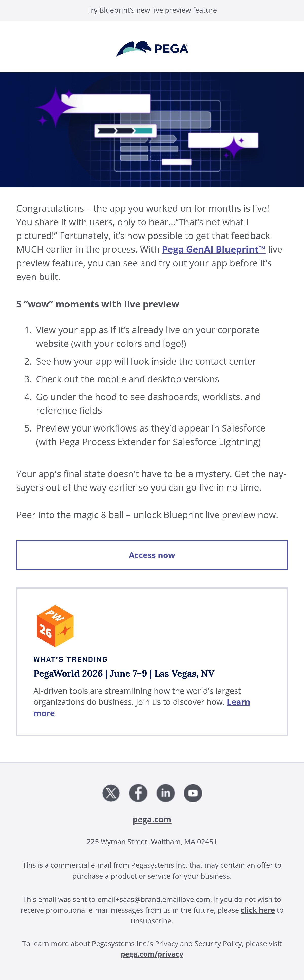The height and width of the screenshot is (980, 304).
Task: Click the Blueprint hero banner image
Action: point(152,130)
